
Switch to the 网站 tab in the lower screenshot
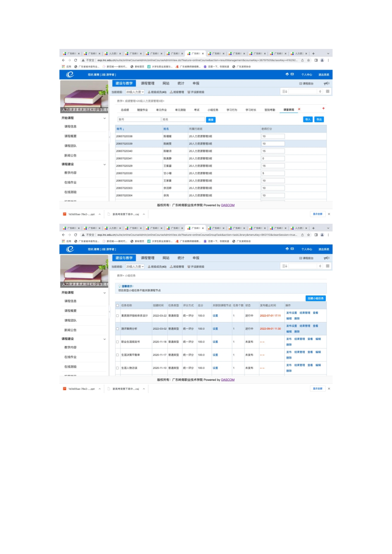click(166, 258)
